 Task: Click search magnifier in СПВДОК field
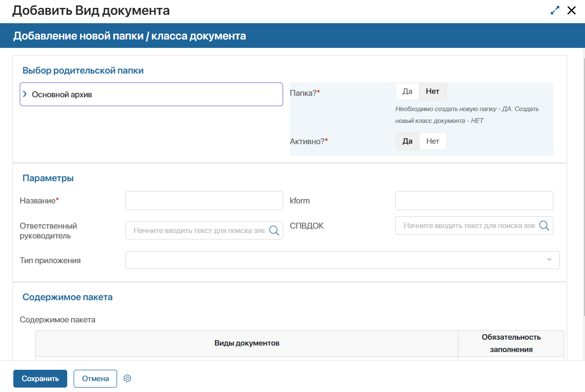click(544, 226)
